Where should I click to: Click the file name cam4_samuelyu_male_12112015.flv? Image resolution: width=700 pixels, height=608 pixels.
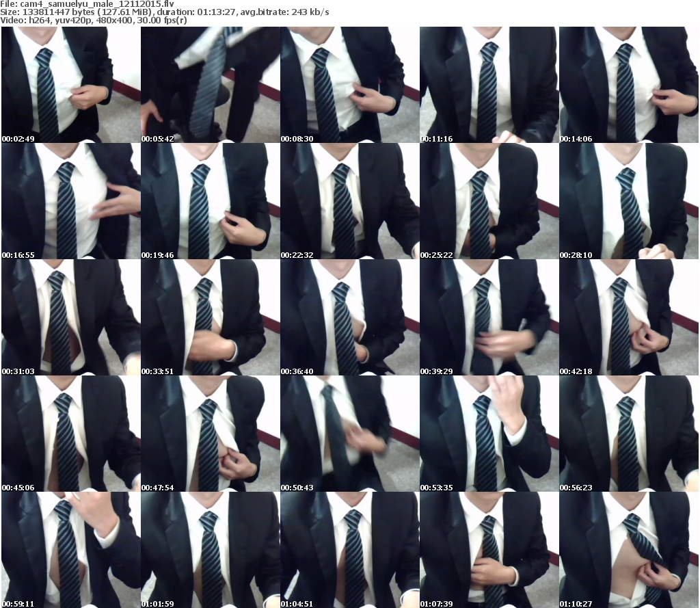coord(97,4)
